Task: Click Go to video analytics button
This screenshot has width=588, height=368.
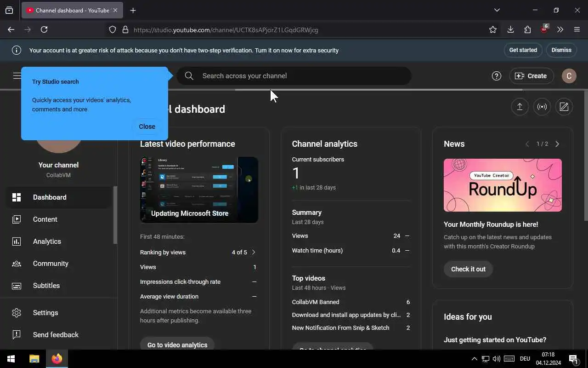Action: pyautogui.click(x=177, y=345)
